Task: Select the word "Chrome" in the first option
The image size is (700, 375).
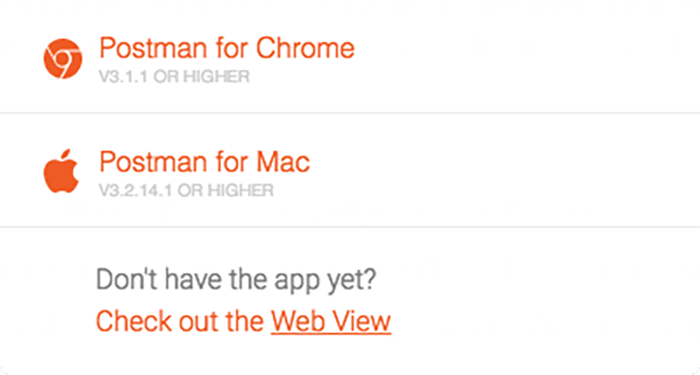Action: pos(305,48)
